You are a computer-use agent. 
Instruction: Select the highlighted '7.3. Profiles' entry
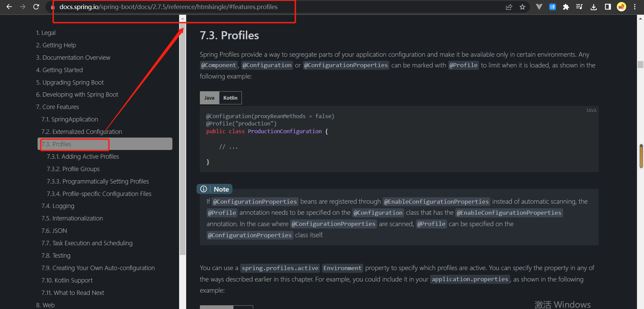click(105, 144)
